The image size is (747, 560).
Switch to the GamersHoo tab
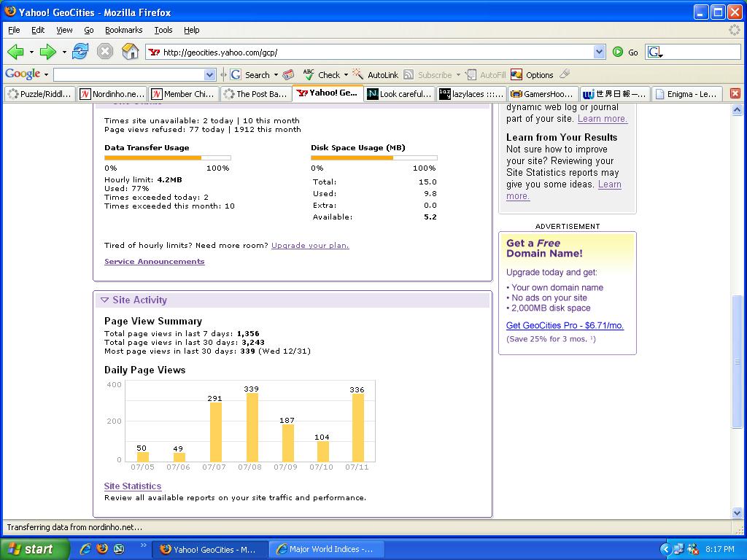pos(542,94)
